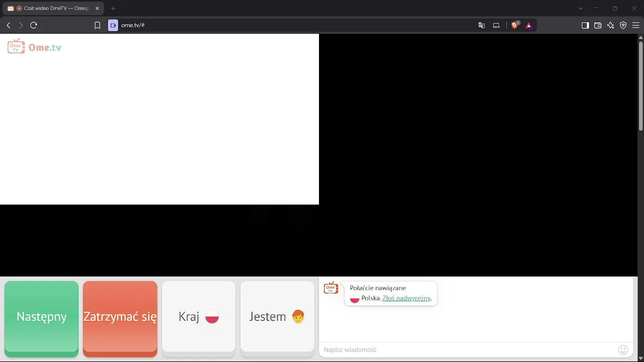Open a new browser tab
The height and width of the screenshot is (362, 644).
[x=113, y=9]
